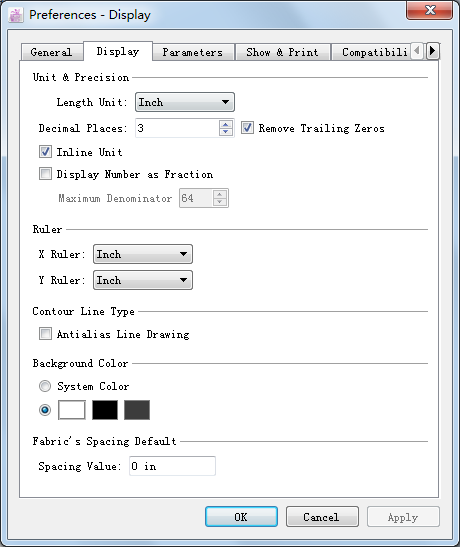The height and width of the screenshot is (548, 461).
Task: Close the Preferences dialog window
Action: [430, 10]
